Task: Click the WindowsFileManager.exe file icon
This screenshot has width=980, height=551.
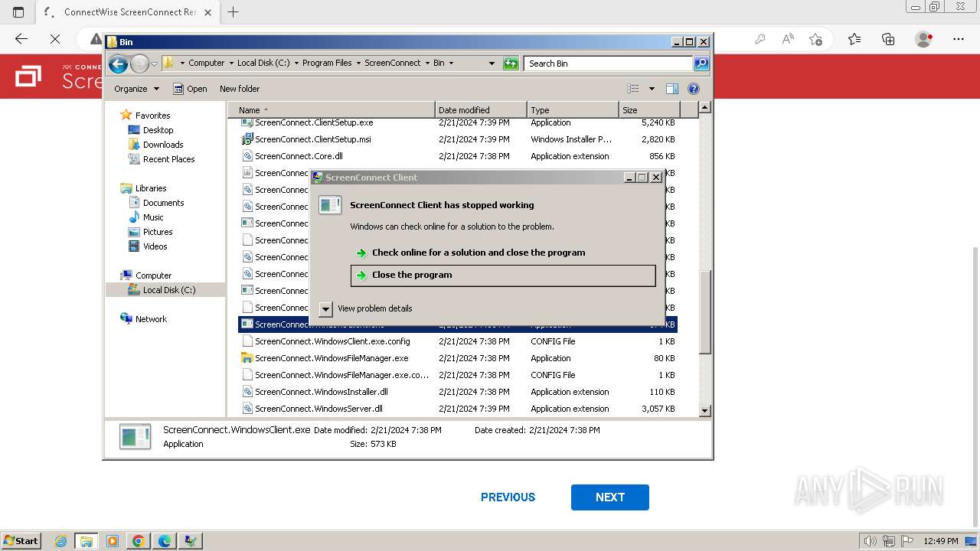Action: [247, 358]
